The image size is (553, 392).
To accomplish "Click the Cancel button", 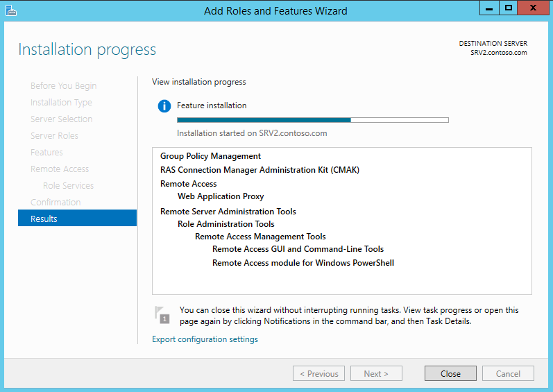I will click(508, 373).
